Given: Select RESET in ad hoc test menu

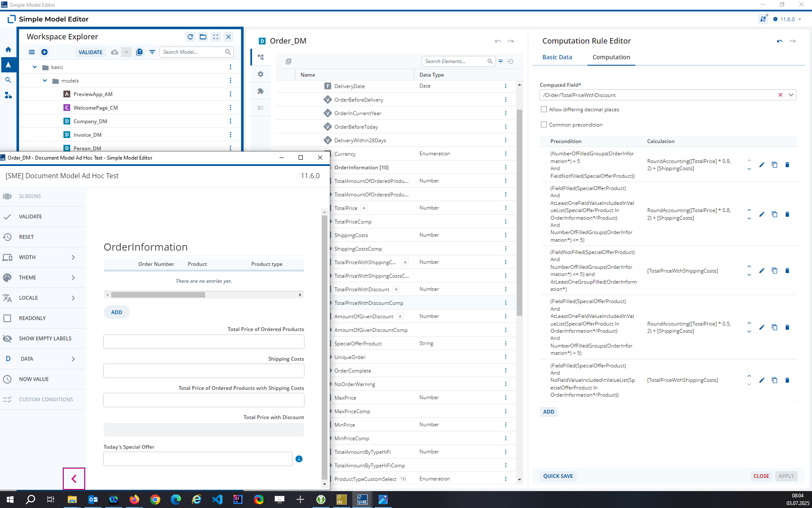Looking at the screenshot, I should point(42,237).
